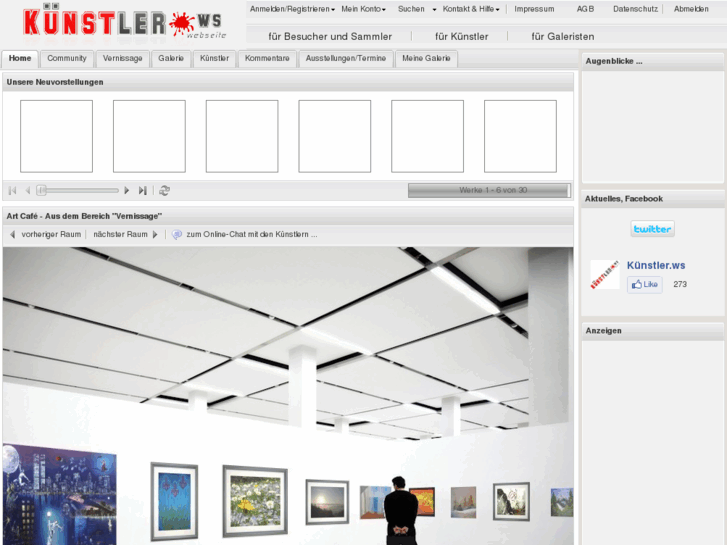Select 'für Künstler' menu
727x545 pixels.
pyautogui.click(x=461, y=37)
